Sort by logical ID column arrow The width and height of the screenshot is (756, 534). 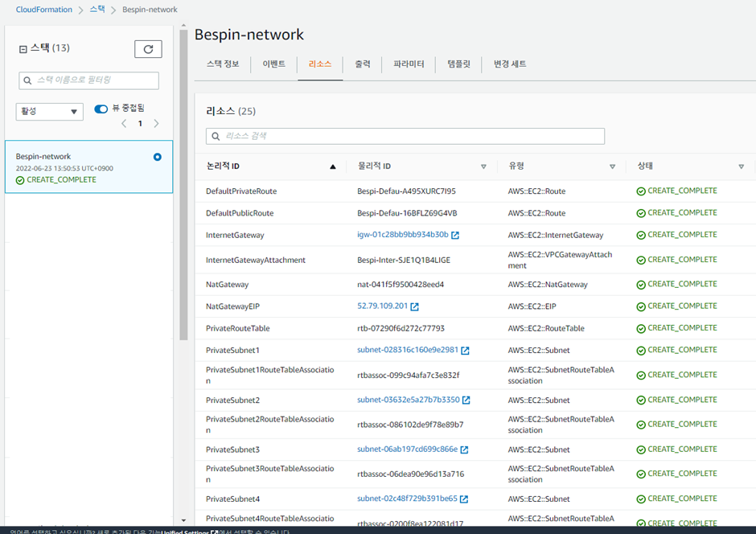click(x=333, y=166)
